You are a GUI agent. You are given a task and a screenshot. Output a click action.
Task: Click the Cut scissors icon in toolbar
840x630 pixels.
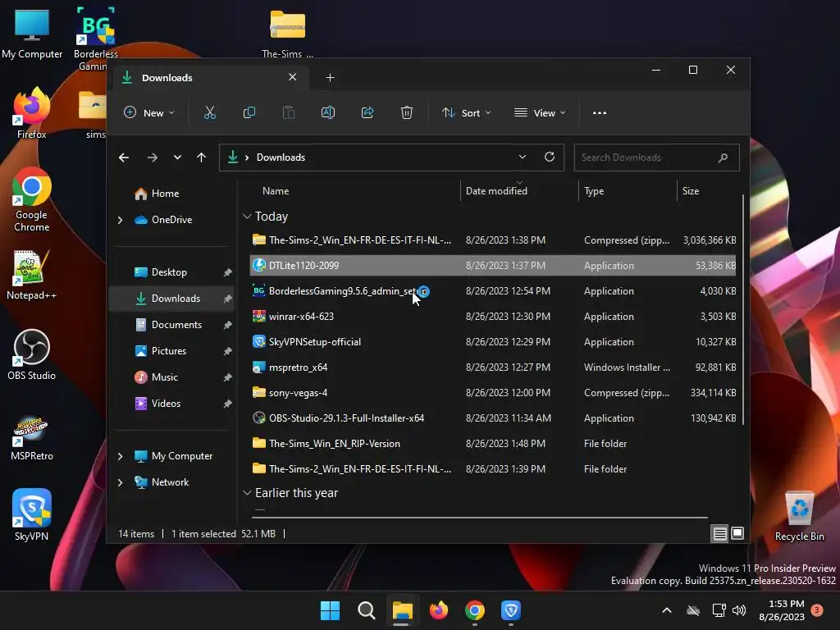[209, 112]
